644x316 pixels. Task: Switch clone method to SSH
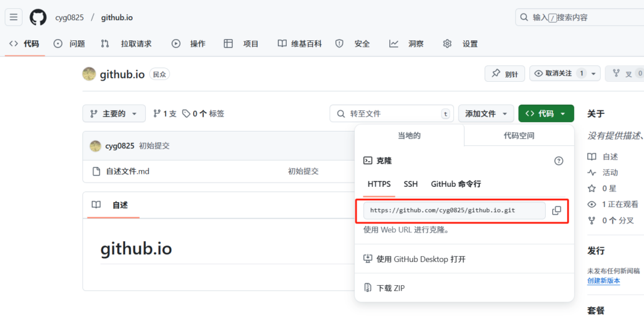(x=411, y=184)
